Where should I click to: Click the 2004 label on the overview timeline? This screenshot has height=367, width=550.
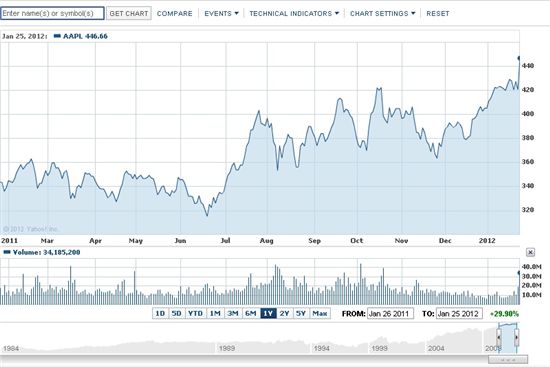coord(436,348)
